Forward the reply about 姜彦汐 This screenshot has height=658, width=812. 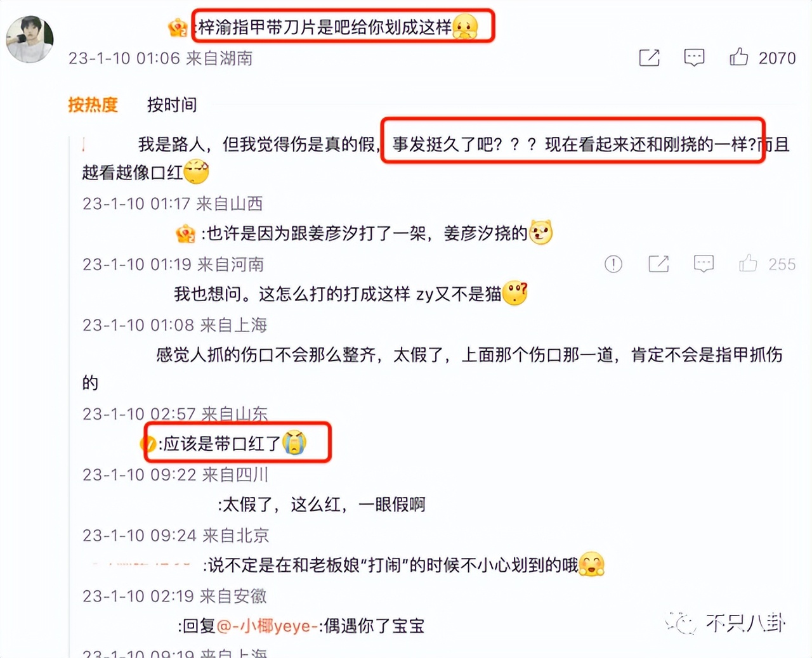pyautogui.click(x=658, y=264)
